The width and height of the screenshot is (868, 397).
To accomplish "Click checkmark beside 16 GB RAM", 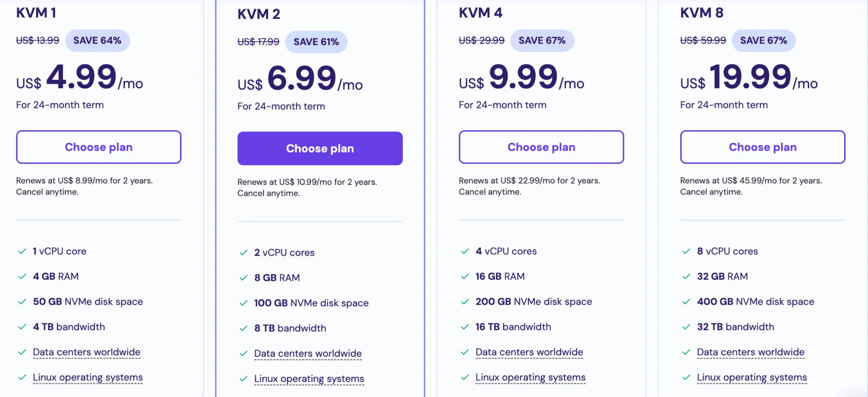I will (465, 277).
